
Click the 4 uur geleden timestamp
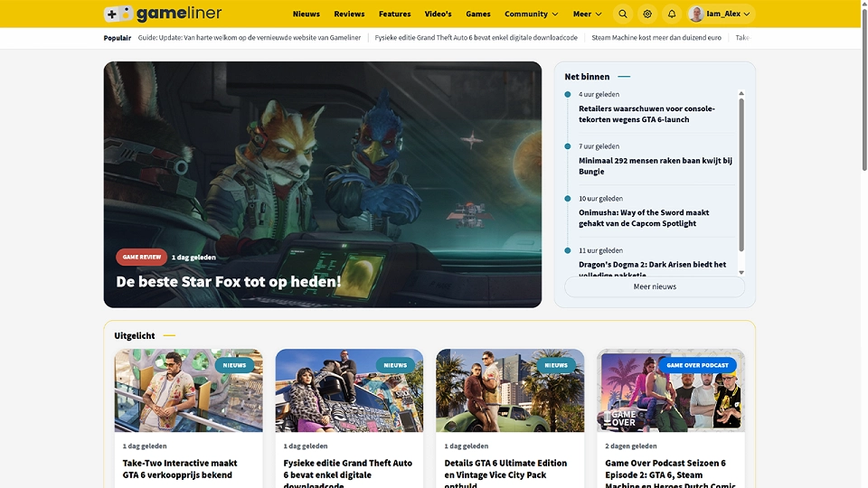tap(599, 95)
